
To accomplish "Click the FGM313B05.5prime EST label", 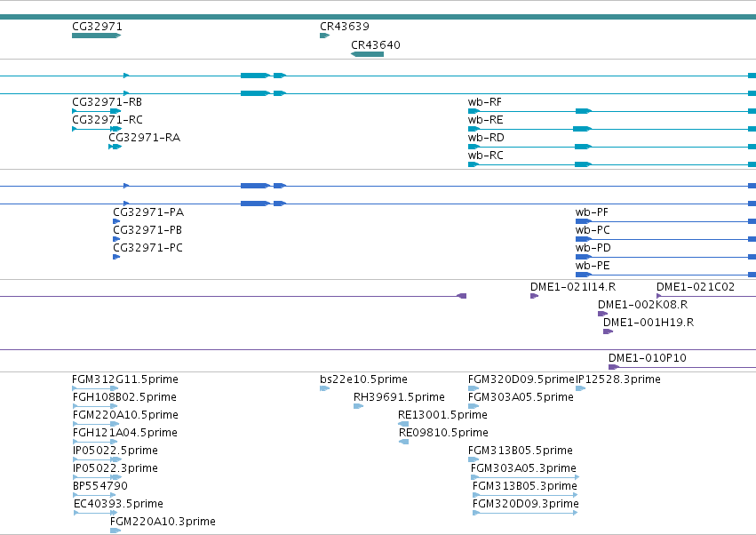I will click(x=521, y=451).
